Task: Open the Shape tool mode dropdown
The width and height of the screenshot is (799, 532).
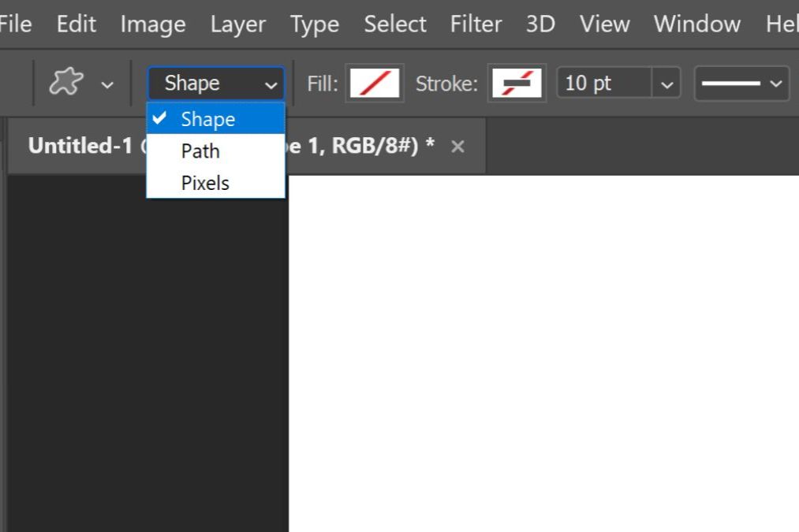Action: click(215, 84)
